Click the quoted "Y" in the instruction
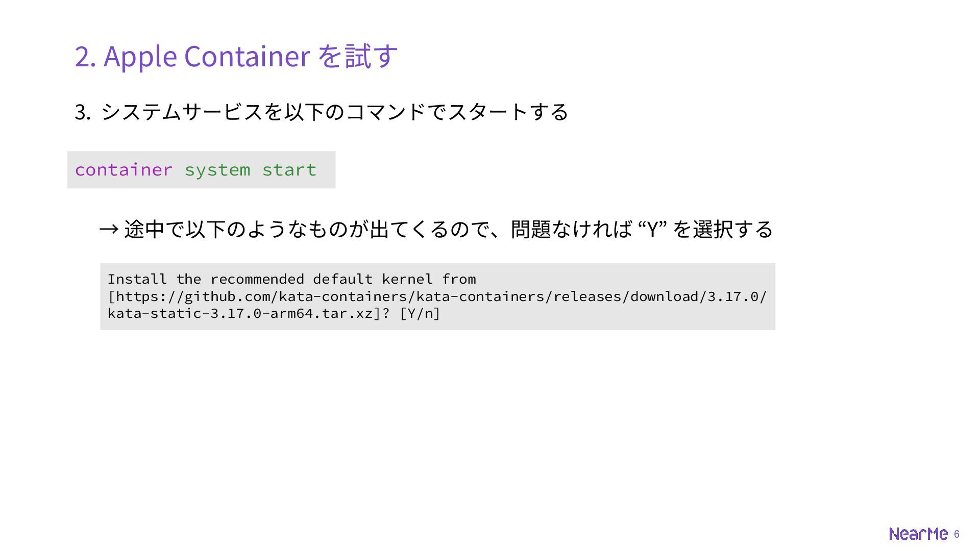Image resolution: width=980 pixels, height=551 pixels. [x=653, y=229]
